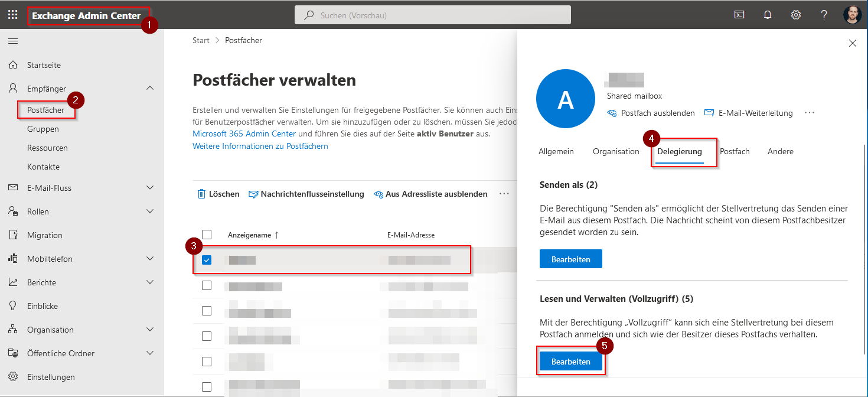Collapse the navigation hamburger menu
The height and width of the screenshot is (397, 868).
pos(13,41)
